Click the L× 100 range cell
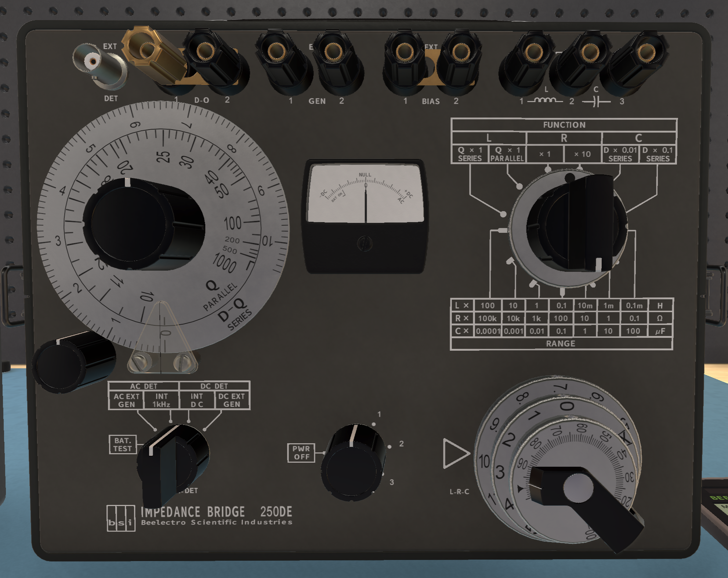The width and height of the screenshot is (728, 578). 487,306
